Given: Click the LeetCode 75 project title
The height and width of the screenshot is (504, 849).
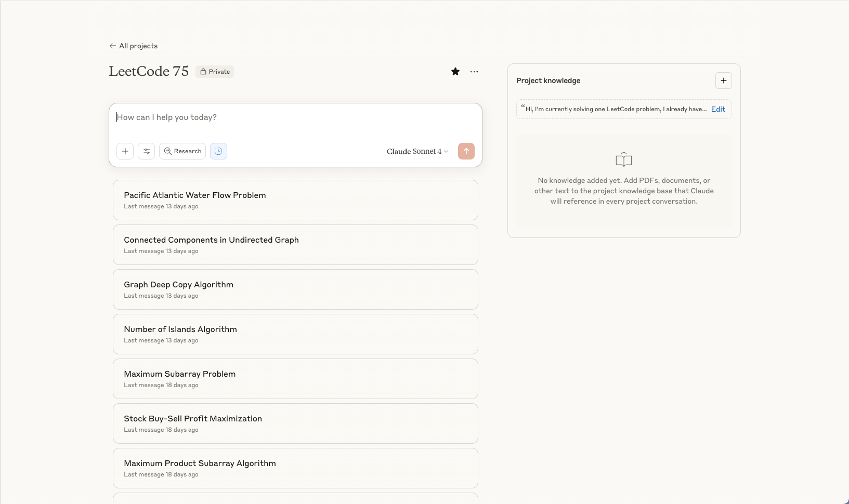Looking at the screenshot, I should point(149,71).
